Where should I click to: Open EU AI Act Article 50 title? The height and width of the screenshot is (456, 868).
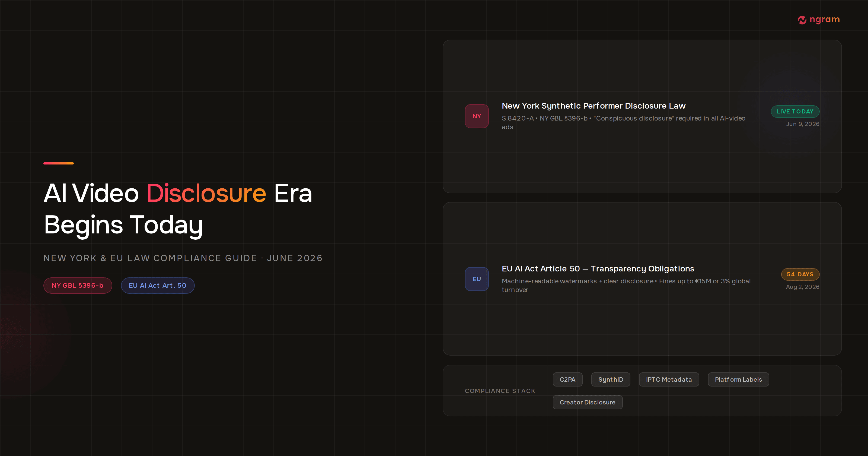click(598, 269)
